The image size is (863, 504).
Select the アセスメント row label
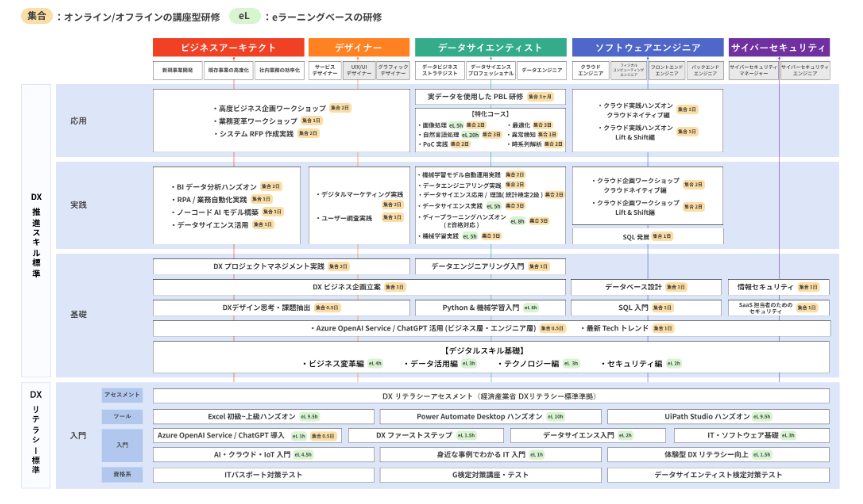[122, 395]
